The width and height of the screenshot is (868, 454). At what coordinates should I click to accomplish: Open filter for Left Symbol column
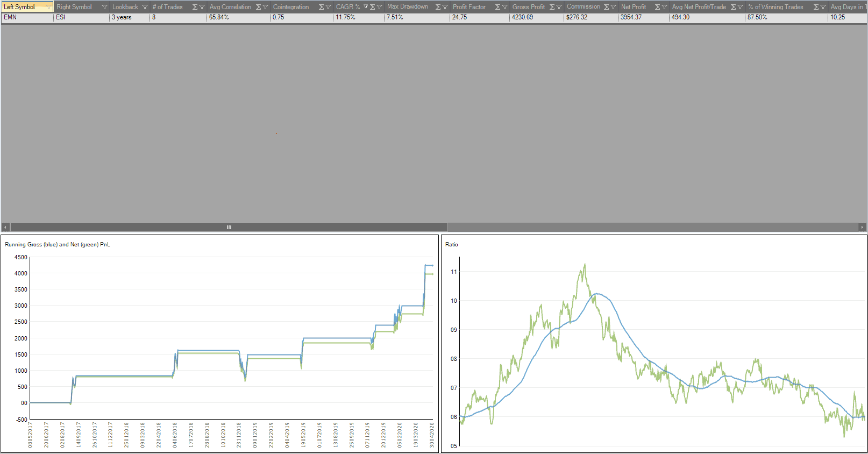click(49, 7)
